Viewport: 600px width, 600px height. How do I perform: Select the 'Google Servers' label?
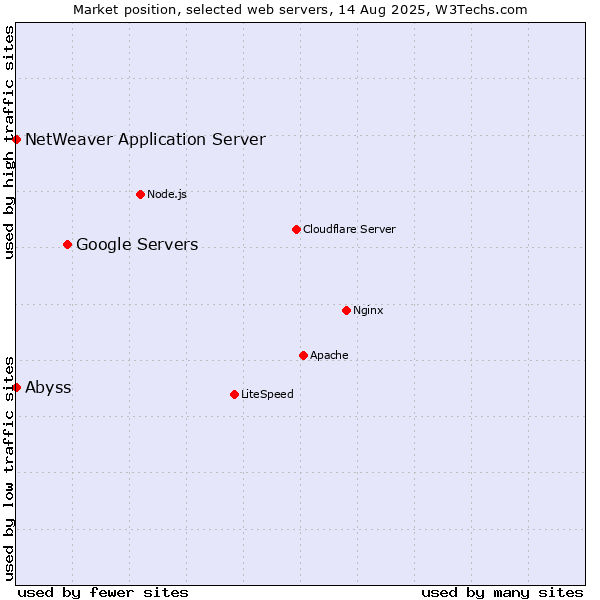pos(137,245)
